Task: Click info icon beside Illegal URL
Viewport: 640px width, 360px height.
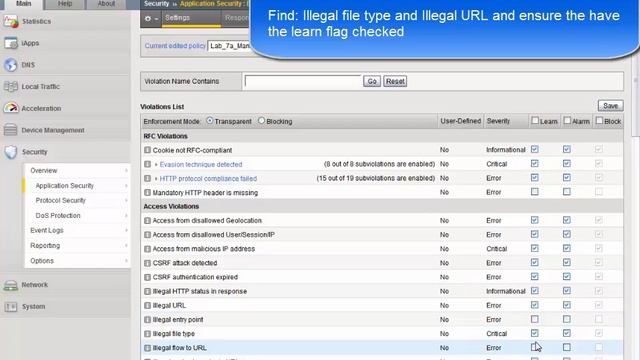Action: pyautogui.click(x=147, y=306)
